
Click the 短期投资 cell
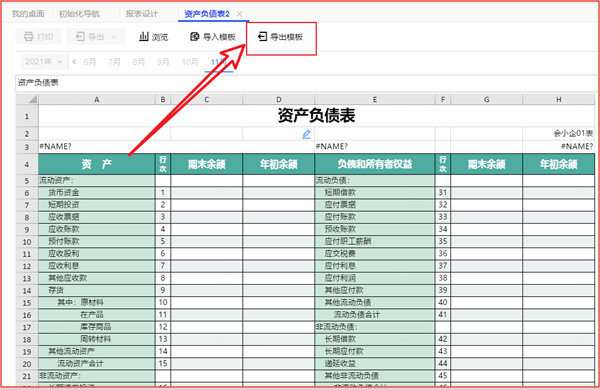[x=97, y=205]
